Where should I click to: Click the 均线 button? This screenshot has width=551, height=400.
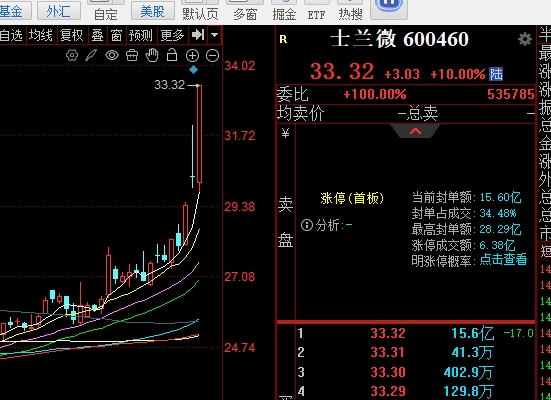click(x=41, y=35)
